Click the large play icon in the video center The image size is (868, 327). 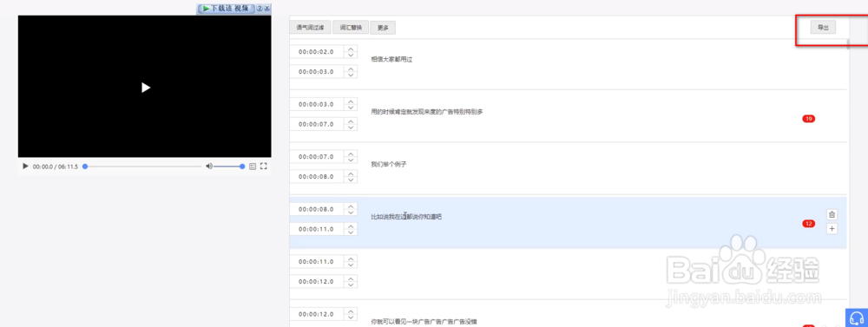pyautogui.click(x=146, y=88)
